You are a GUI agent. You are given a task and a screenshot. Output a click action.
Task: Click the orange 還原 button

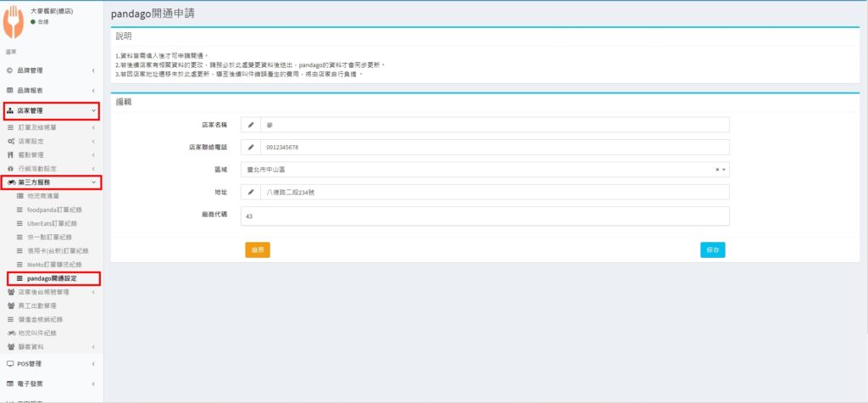point(257,250)
